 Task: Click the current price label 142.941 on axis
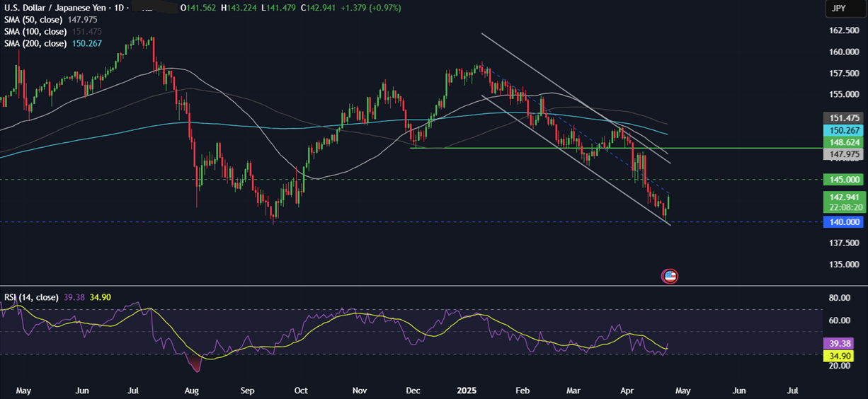[844, 197]
